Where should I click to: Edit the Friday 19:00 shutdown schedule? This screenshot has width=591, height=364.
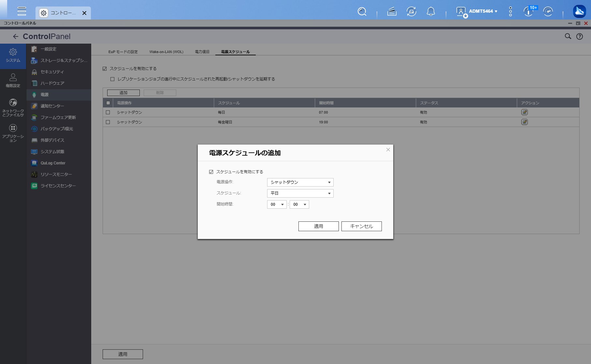525,122
